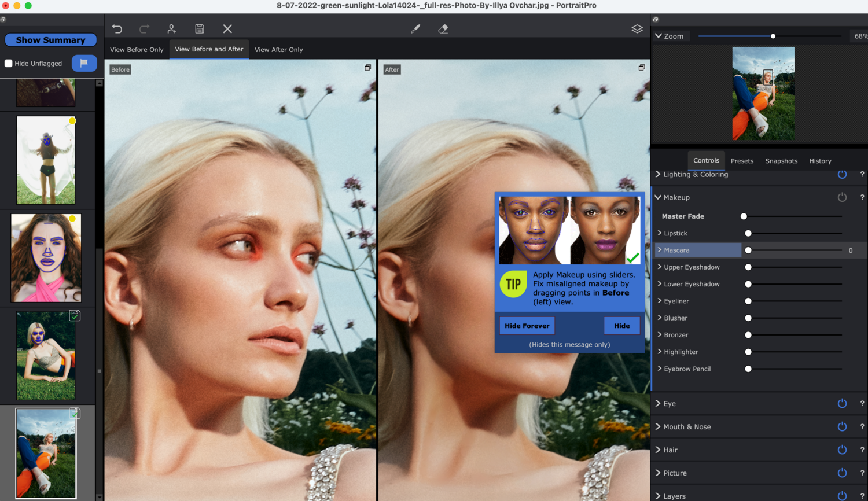
Task: Select the eraser tool icon
Action: point(443,29)
